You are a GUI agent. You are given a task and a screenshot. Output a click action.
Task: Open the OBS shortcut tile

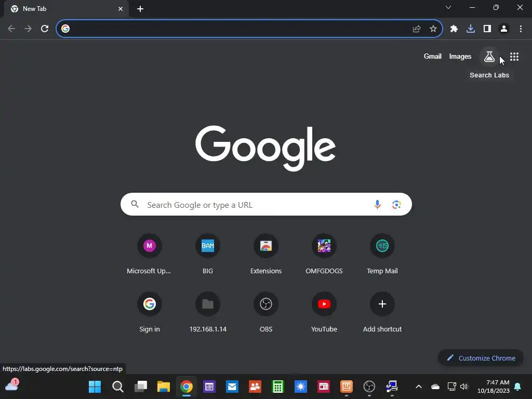[x=265, y=312]
